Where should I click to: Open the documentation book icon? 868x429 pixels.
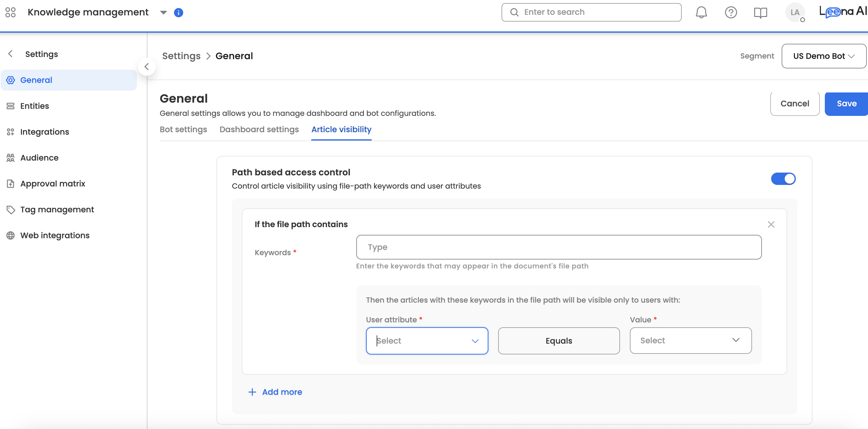click(760, 12)
